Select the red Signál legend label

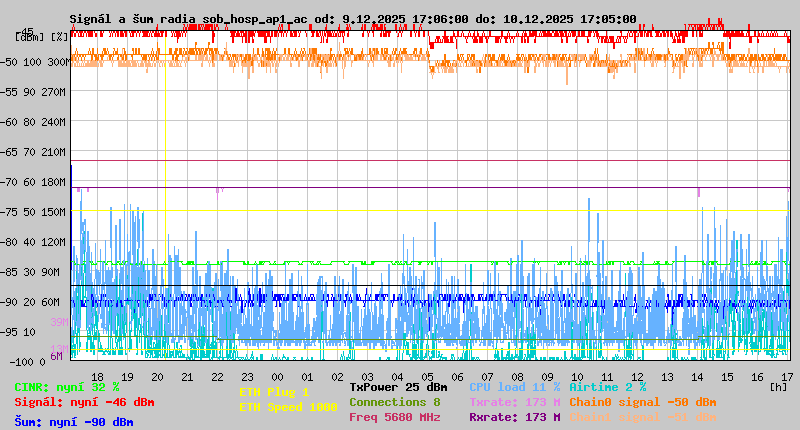(84, 402)
